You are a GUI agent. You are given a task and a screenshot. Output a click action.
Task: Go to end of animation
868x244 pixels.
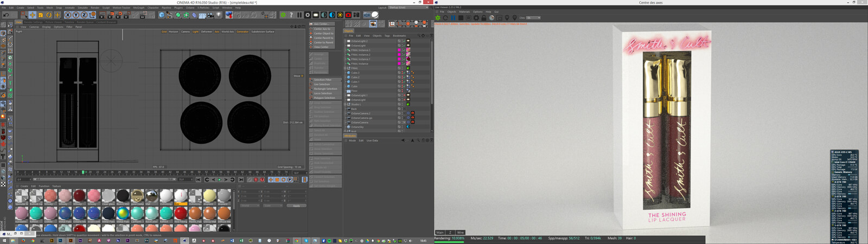(241, 179)
